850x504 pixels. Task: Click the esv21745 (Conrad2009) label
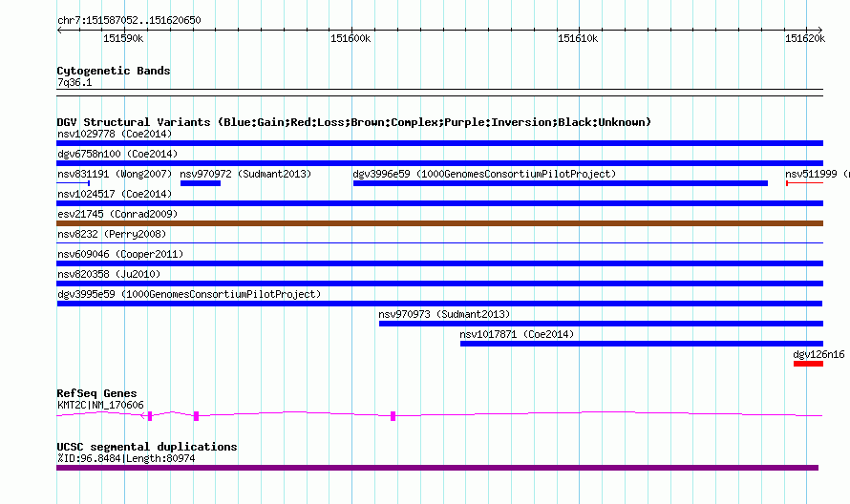(117, 214)
